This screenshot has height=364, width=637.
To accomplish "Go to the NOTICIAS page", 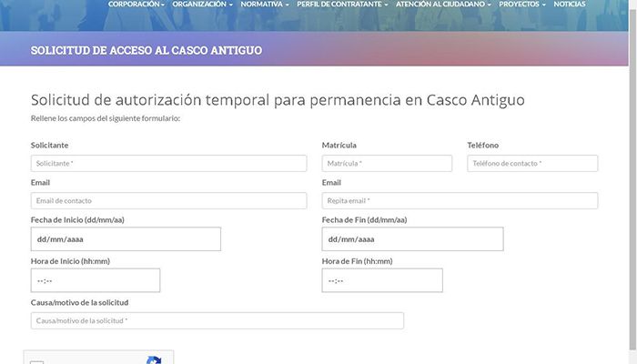I will [570, 4].
